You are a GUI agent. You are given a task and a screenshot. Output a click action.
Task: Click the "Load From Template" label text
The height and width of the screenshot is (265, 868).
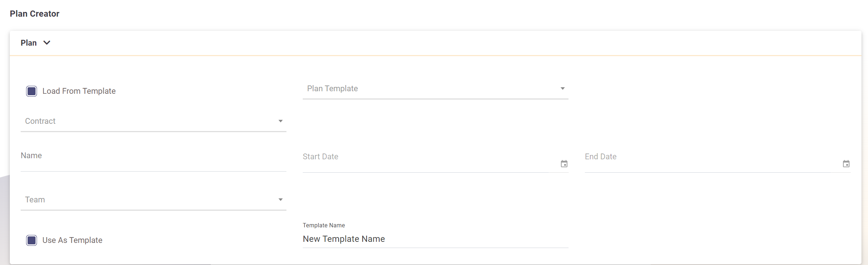coord(79,91)
